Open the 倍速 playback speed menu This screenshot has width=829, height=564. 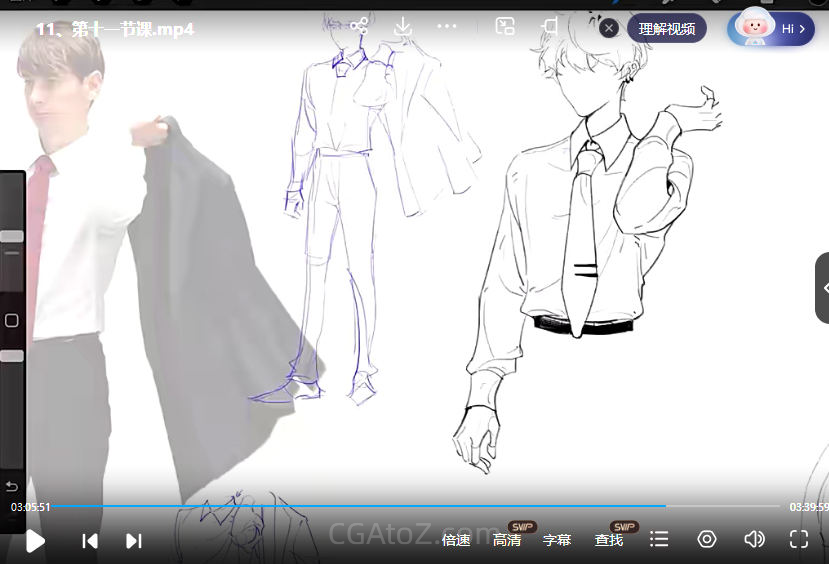click(x=456, y=540)
